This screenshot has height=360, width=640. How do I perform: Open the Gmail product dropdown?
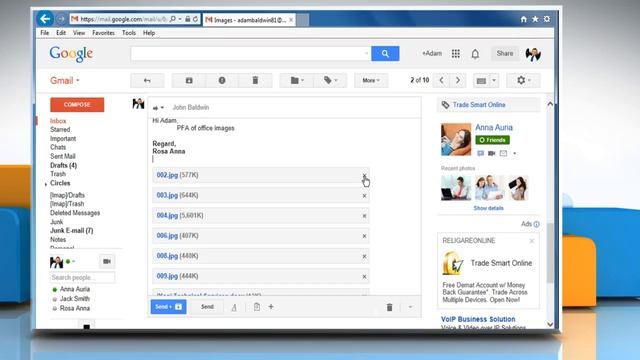(65, 80)
